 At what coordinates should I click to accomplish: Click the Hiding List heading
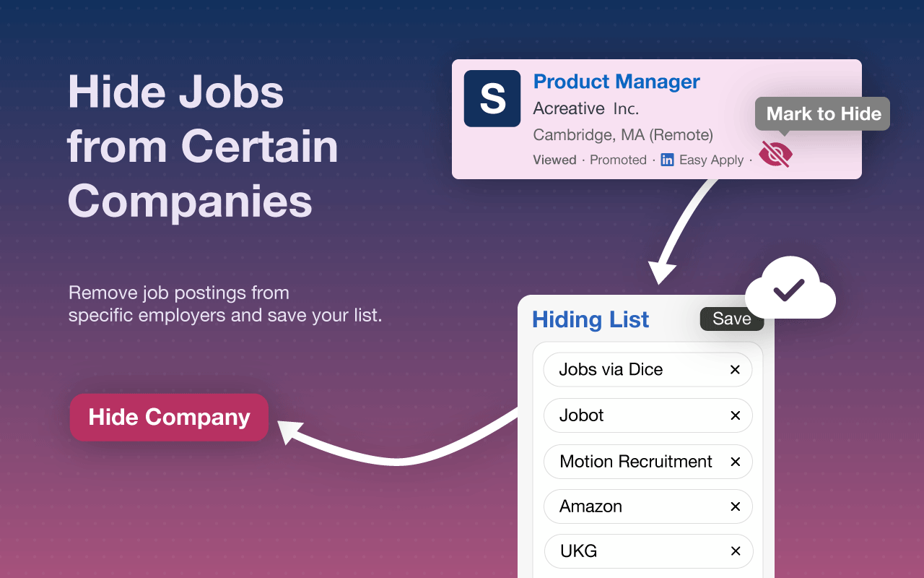click(x=590, y=319)
